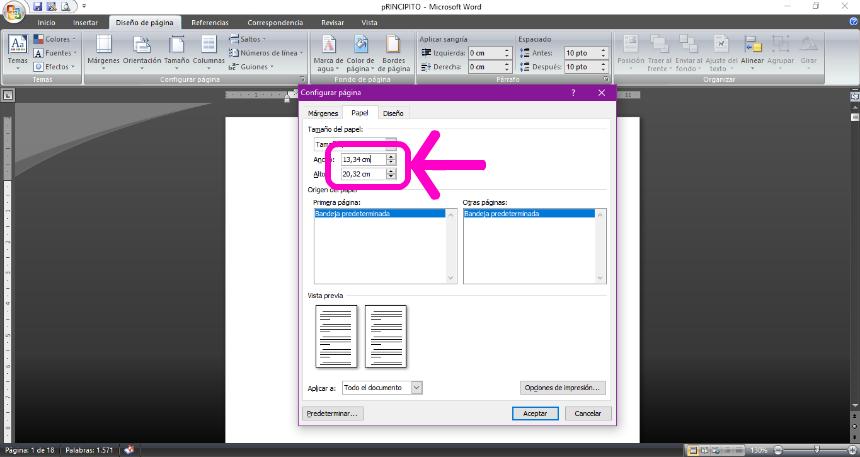Expand the Temas themes dropdown
This screenshot has width=860, height=457.
coord(18,50)
